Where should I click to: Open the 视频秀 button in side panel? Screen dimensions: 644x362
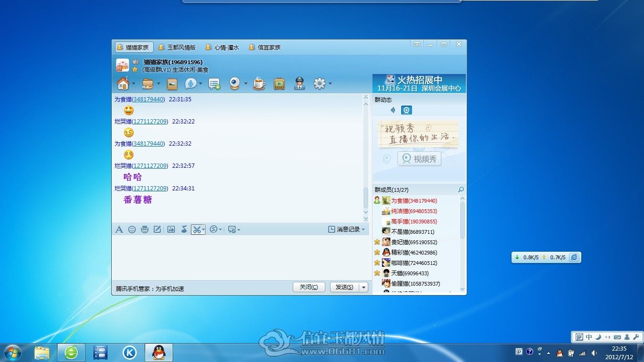419,159
